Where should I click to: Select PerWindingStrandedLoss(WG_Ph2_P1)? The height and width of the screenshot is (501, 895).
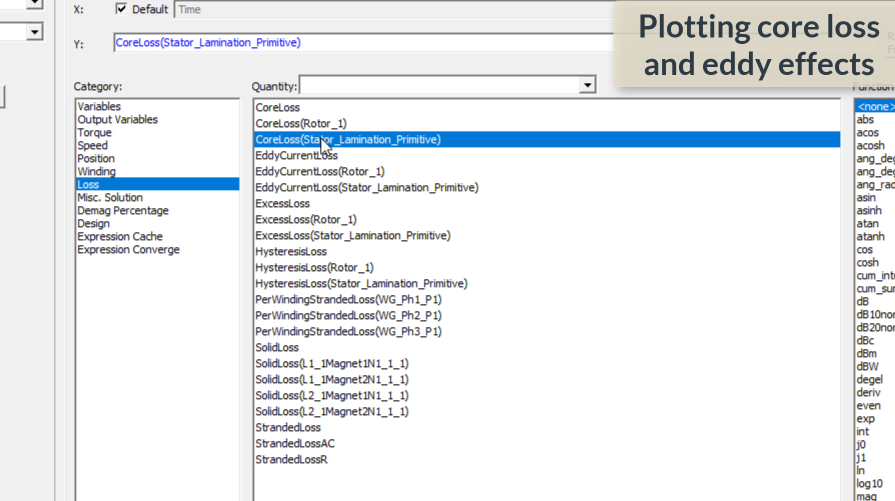pos(348,315)
